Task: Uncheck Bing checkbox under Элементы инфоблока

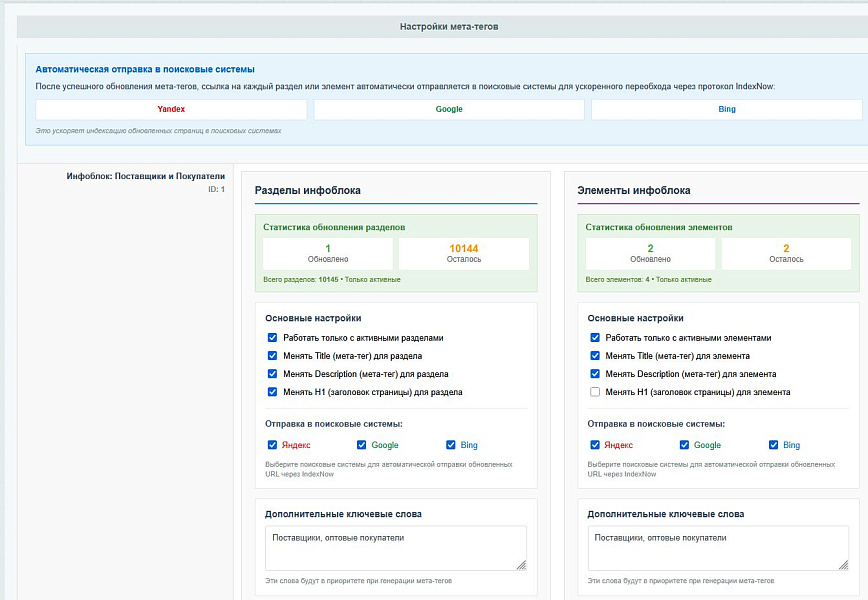Action: 774,445
